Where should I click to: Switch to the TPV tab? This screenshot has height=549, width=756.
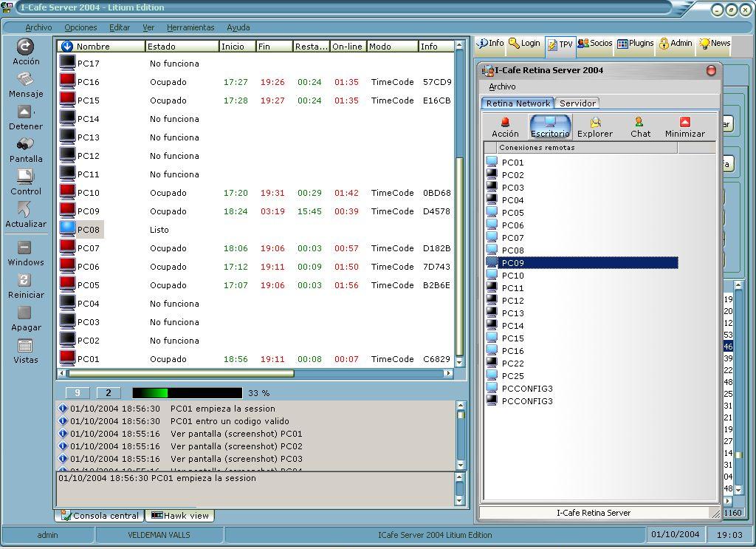pyautogui.click(x=560, y=45)
